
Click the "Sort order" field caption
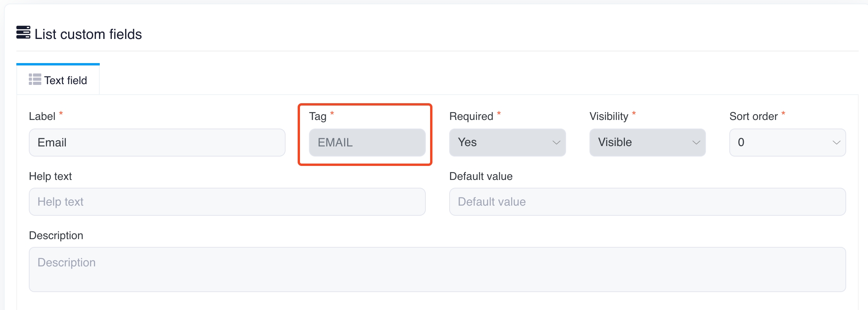[x=753, y=116]
